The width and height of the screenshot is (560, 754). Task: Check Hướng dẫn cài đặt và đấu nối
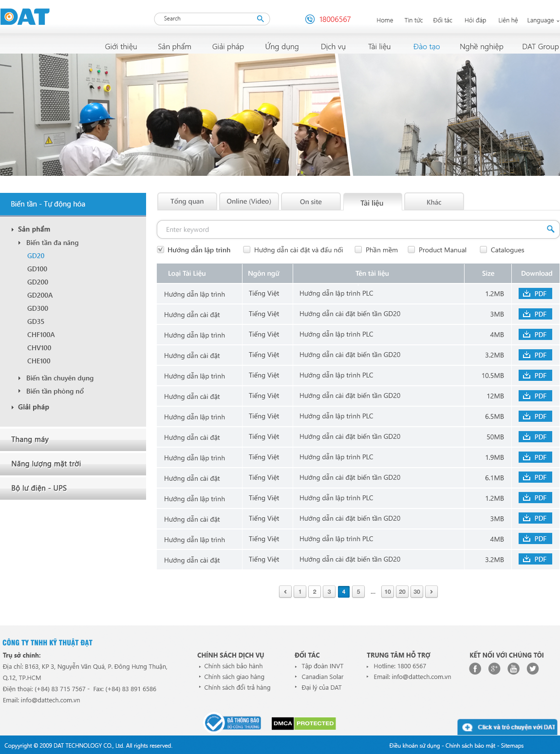click(247, 250)
